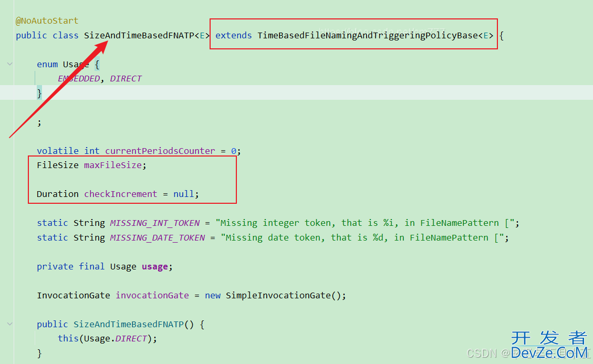Click the null value of checkIncrement
The width and height of the screenshot is (593, 364).
click(183, 194)
